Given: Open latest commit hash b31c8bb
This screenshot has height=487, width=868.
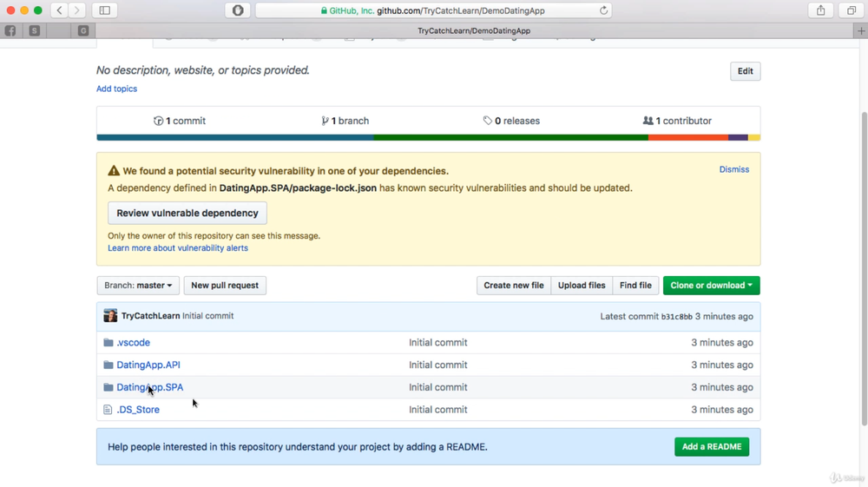Looking at the screenshot, I should click(x=676, y=317).
